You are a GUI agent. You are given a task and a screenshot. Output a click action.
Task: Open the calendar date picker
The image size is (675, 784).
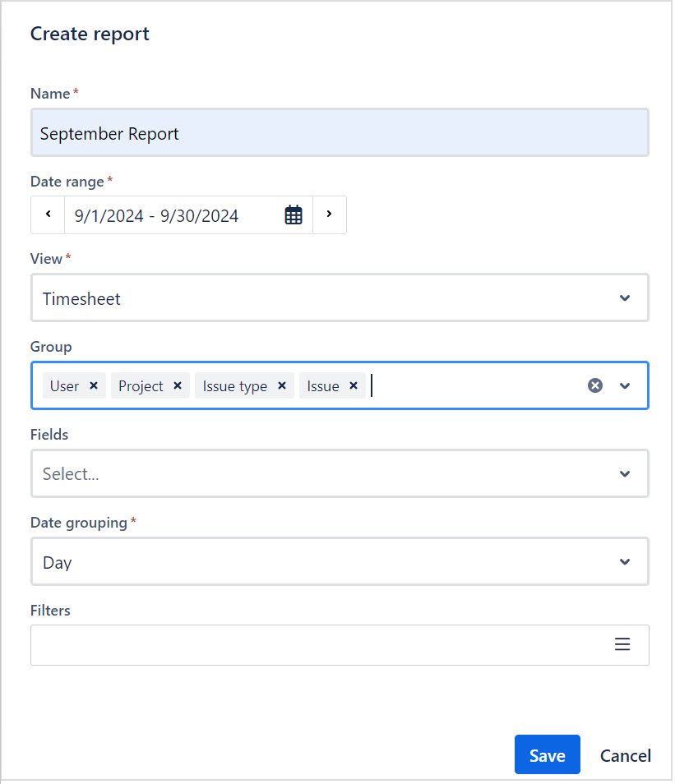click(x=294, y=214)
